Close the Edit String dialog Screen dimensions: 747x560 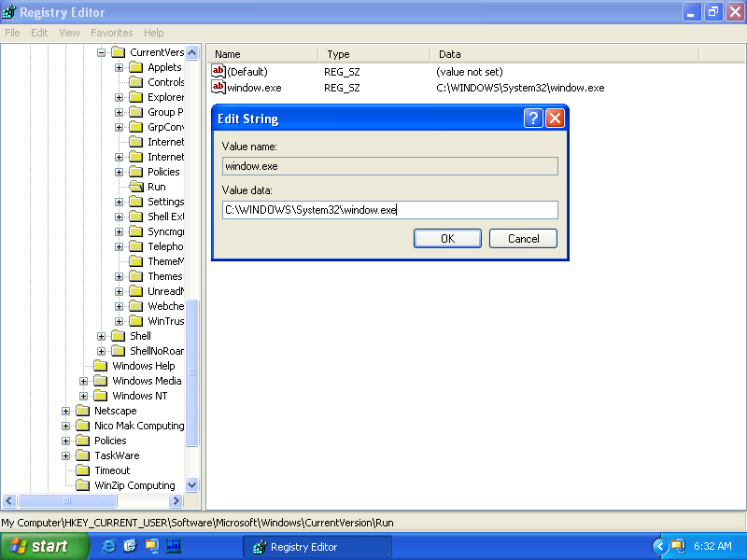tap(555, 119)
